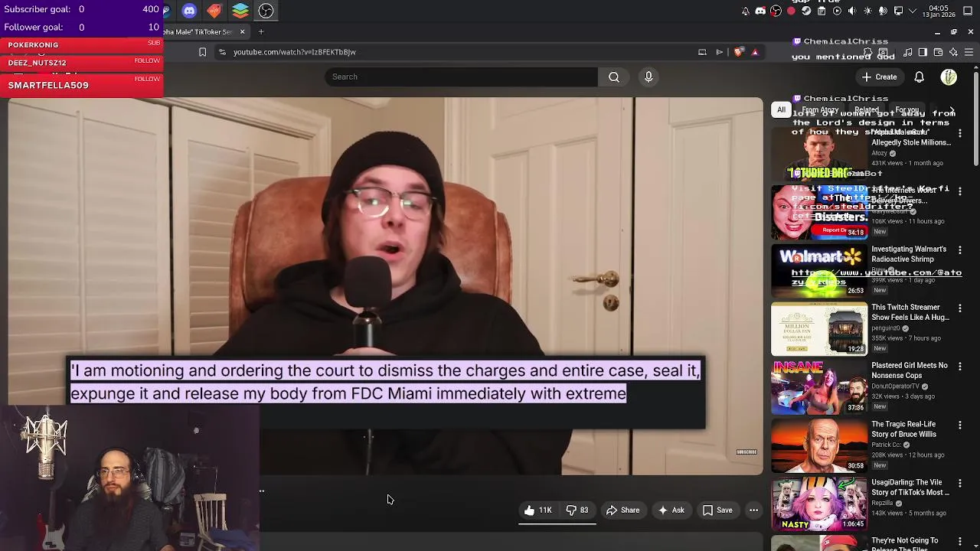Click in the YouTube search field

tap(461, 77)
